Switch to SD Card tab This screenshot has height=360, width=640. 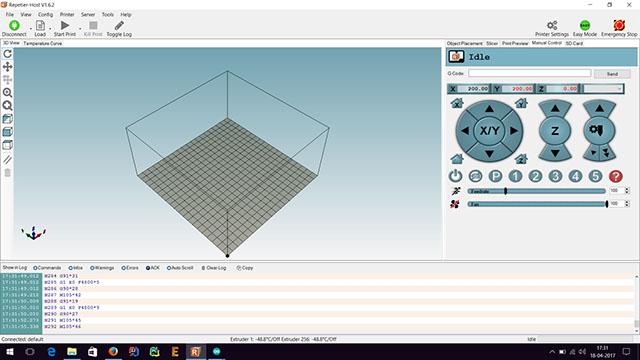point(574,43)
